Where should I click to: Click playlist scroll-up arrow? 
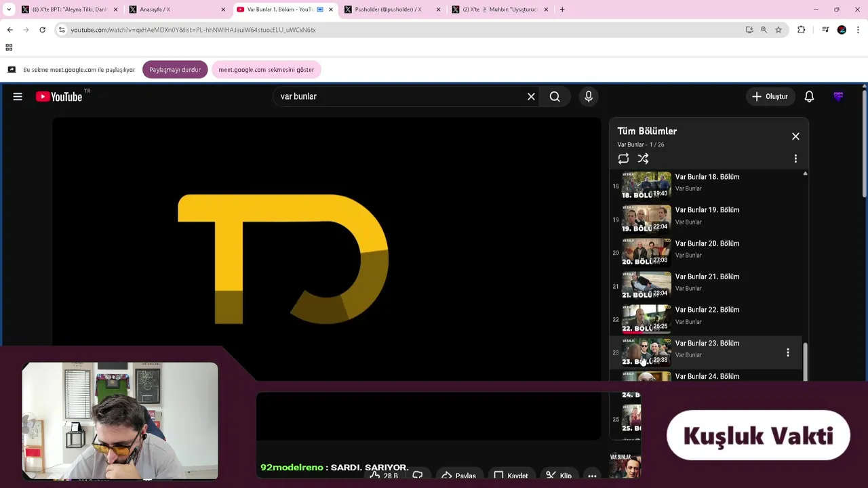805,174
